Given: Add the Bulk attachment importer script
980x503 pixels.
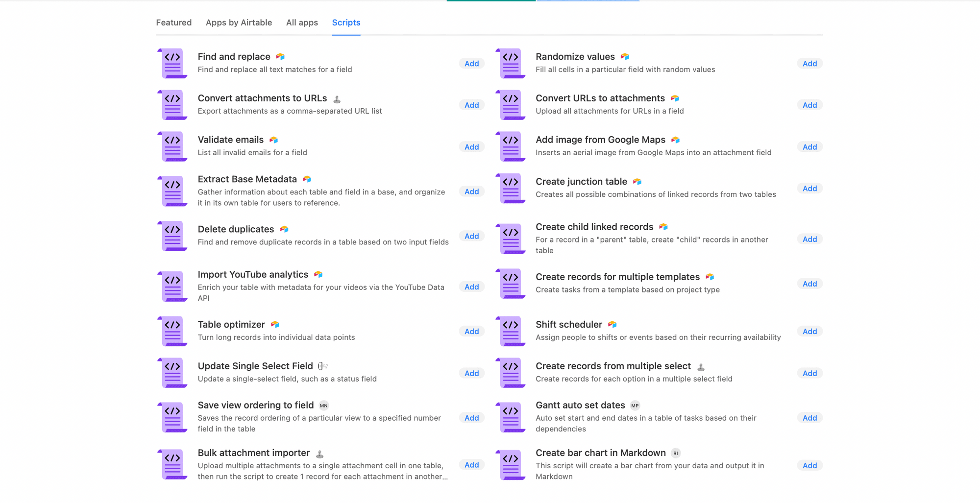Looking at the screenshot, I should pyautogui.click(x=472, y=465).
